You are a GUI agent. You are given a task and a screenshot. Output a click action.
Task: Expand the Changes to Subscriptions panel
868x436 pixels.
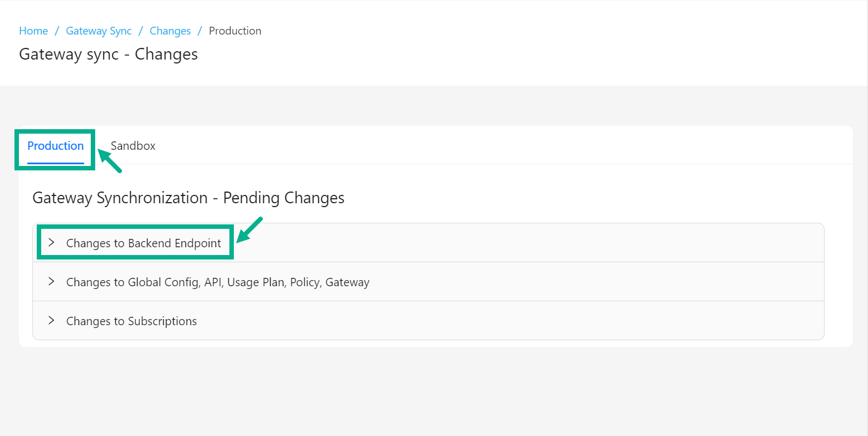click(131, 321)
